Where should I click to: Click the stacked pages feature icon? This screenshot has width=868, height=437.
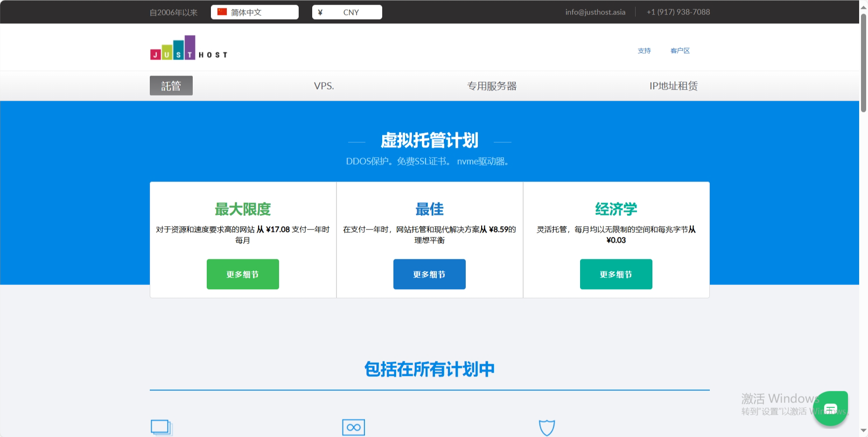161,426
